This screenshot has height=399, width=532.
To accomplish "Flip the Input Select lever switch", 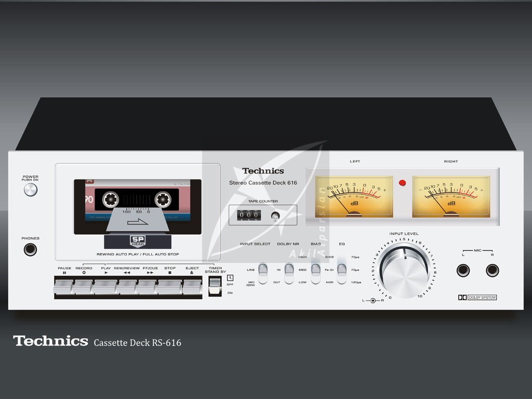I will [263, 273].
